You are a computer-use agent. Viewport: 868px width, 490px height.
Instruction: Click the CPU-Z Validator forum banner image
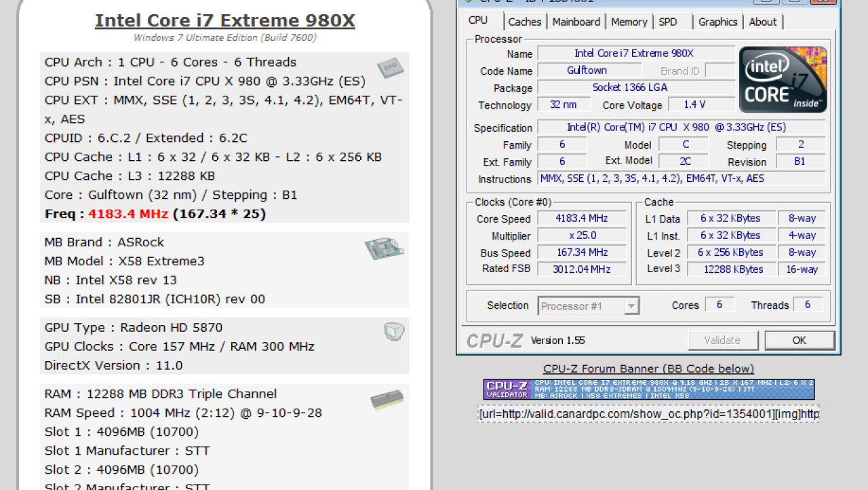point(649,390)
